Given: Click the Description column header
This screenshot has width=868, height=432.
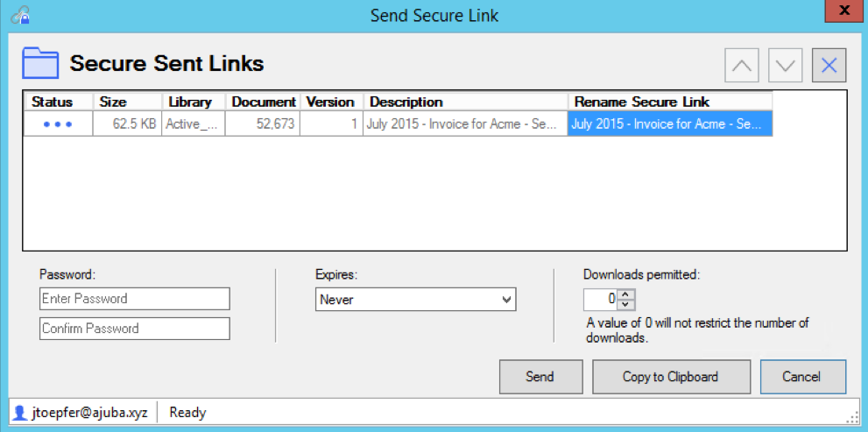Looking at the screenshot, I should click(x=405, y=102).
